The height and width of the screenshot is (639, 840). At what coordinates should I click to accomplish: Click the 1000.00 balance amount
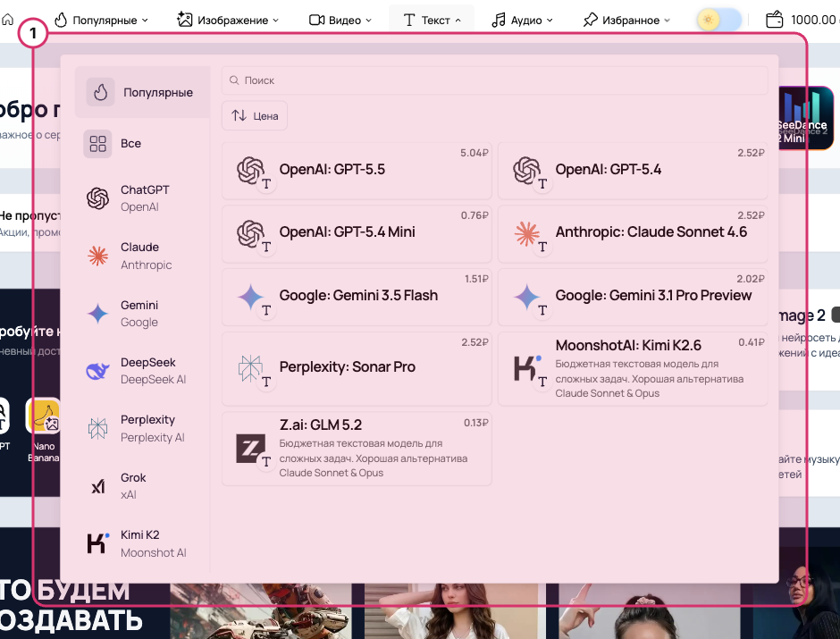click(815, 21)
